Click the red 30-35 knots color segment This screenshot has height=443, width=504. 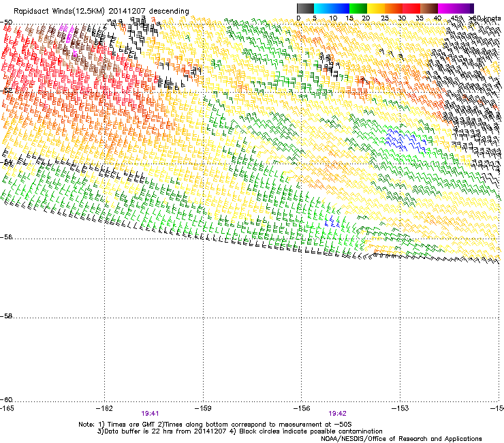point(411,8)
